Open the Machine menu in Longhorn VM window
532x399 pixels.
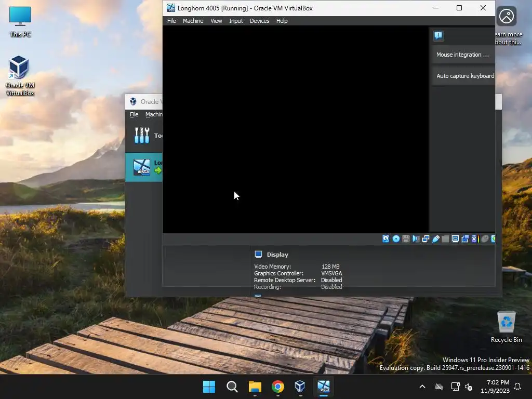pyautogui.click(x=193, y=21)
